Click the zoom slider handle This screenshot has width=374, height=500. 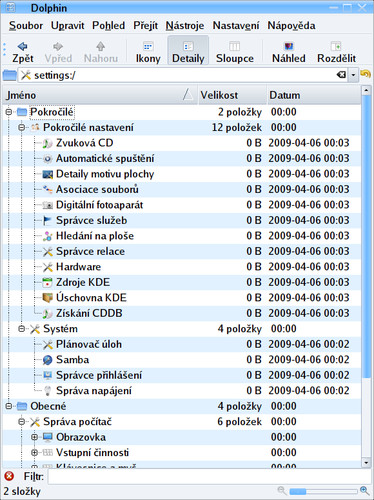click(x=298, y=491)
